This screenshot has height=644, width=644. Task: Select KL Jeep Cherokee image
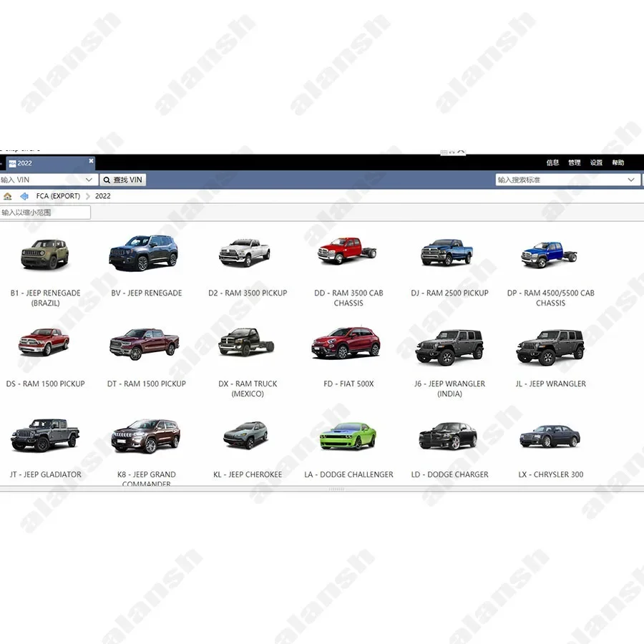click(x=246, y=435)
